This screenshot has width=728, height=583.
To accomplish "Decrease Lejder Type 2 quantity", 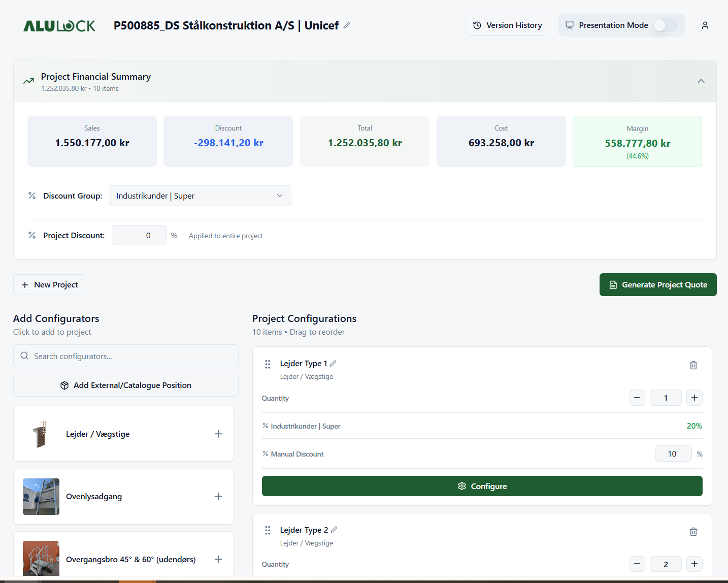I will tap(637, 564).
